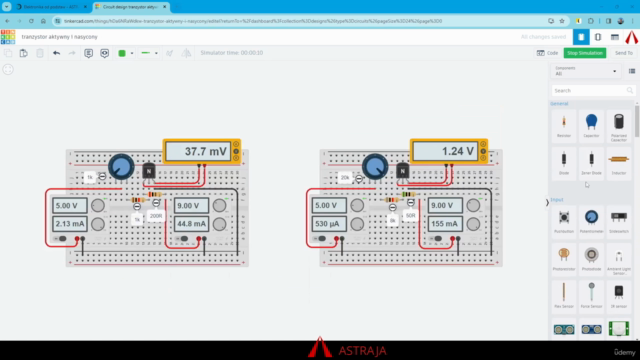The height and width of the screenshot is (360, 640).
Task: Open the Code editor button
Action: 547,53
